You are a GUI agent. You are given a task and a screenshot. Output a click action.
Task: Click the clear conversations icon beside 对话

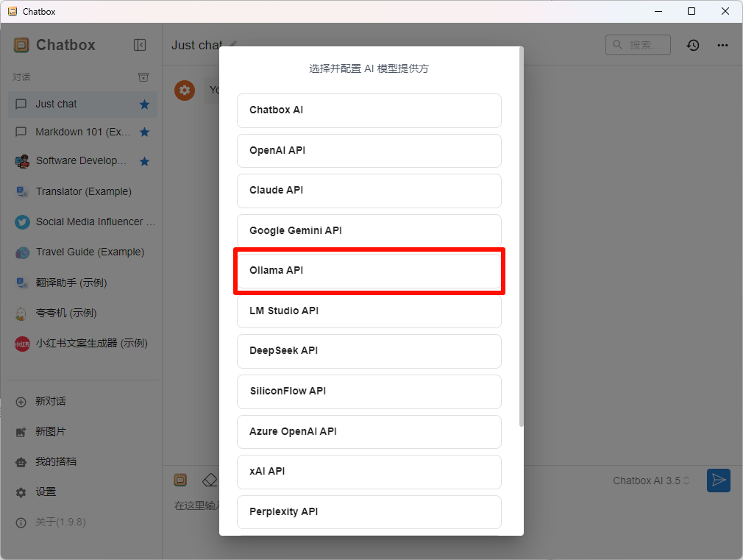tap(143, 76)
